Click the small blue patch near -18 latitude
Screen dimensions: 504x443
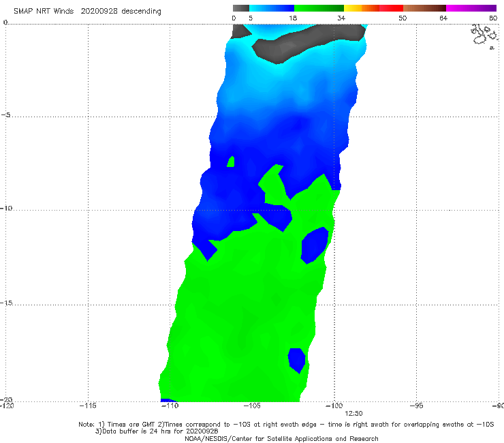pyautogui.click(x=297, y=361)
